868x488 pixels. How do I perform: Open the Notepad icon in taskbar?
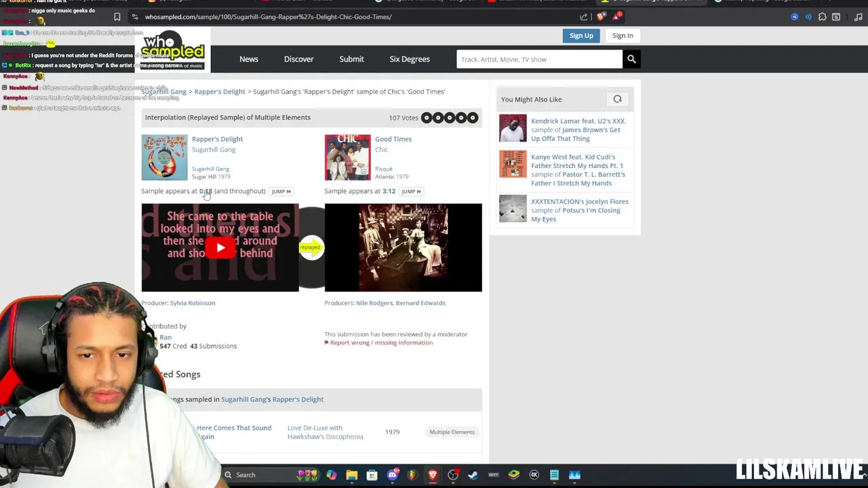click(554, 475)
